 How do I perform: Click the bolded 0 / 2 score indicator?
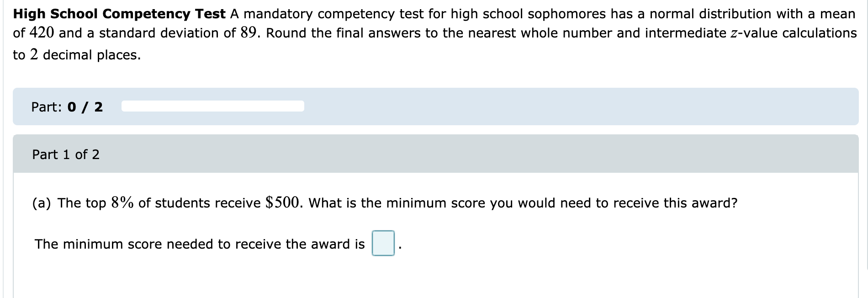[x=85, y=107]
